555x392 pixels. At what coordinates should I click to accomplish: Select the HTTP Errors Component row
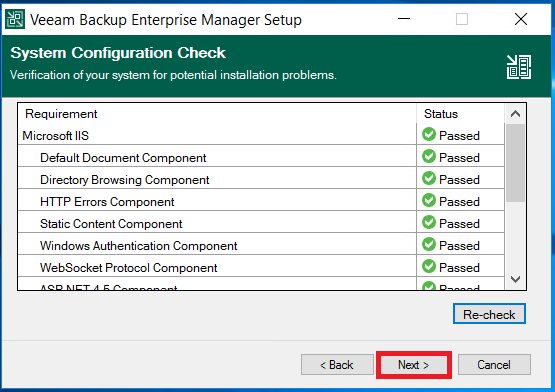261,200
